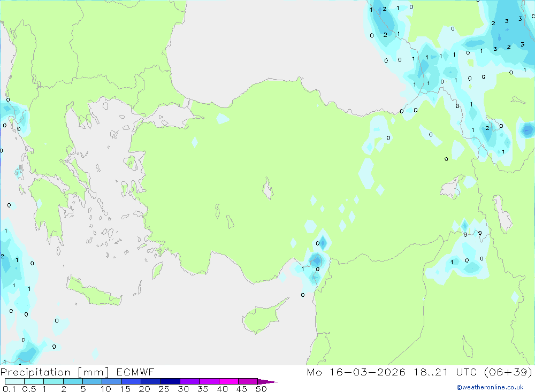535x392 pixels.
Task: Select the 10–15 mm legend swatch
Action: click(x=112, y=381)
